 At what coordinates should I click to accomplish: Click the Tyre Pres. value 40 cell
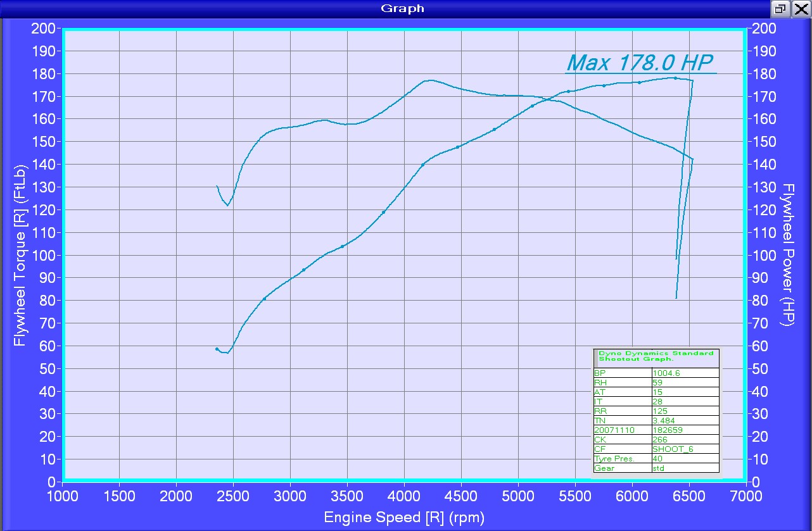(685, 459)
